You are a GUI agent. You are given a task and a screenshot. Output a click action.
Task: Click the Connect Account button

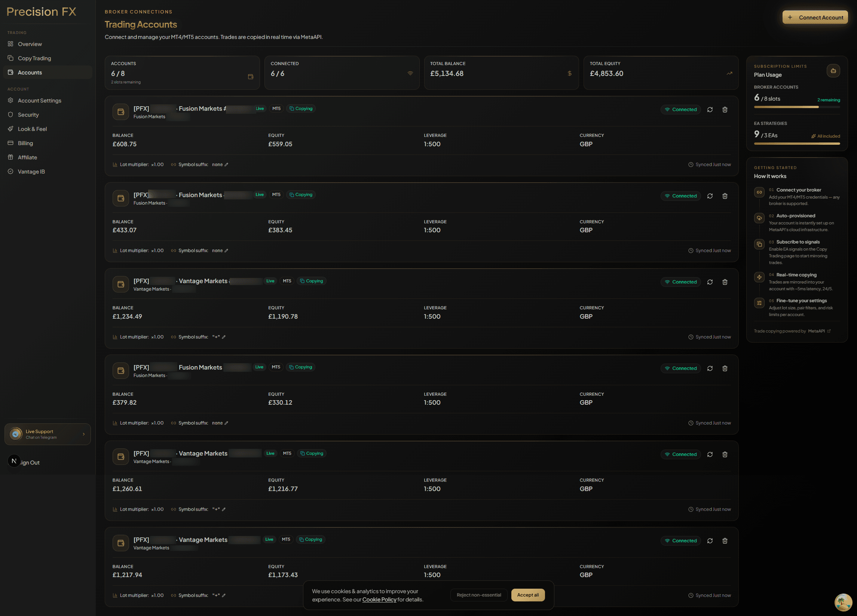tap(815, 17)
